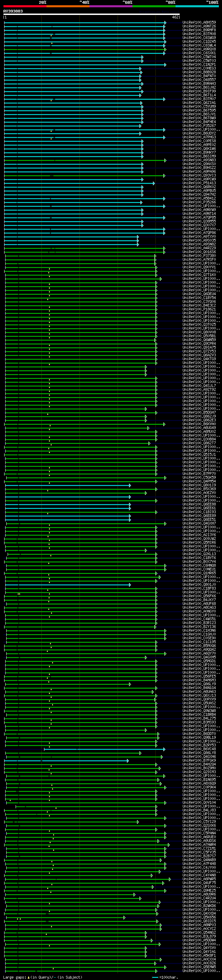222x980 pixels.
Task: Select hit label UniRef100_Q7T1K0
Action: pyautogui.click(x=199, y=275)
